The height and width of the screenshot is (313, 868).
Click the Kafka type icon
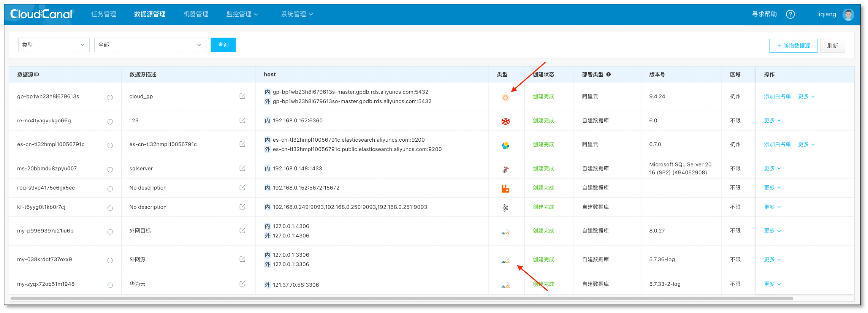tap(505, 208)
